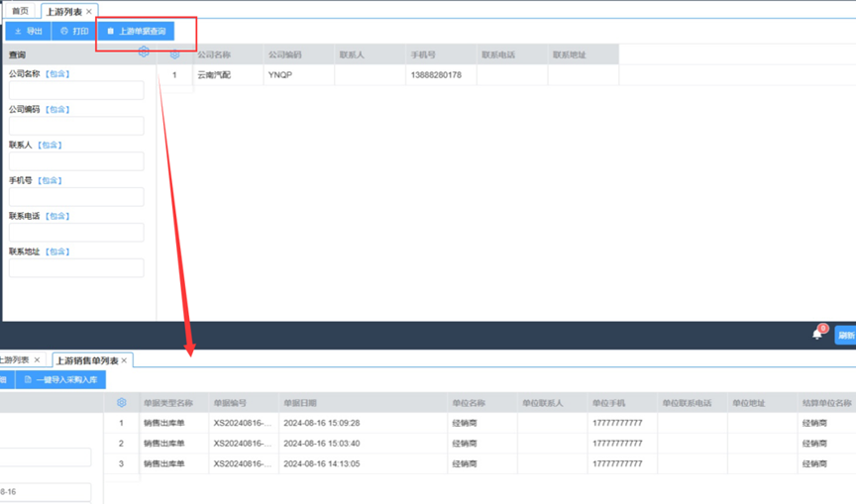
Task: Select the YNQP company code cell
Action: (x=298, y=74)
